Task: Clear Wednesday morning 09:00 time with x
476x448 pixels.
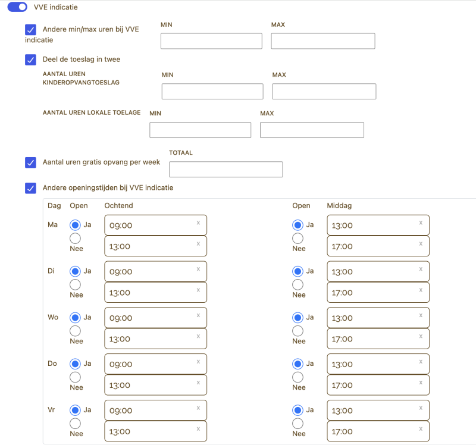Action: pyautogui.click(x=198, y=315)
